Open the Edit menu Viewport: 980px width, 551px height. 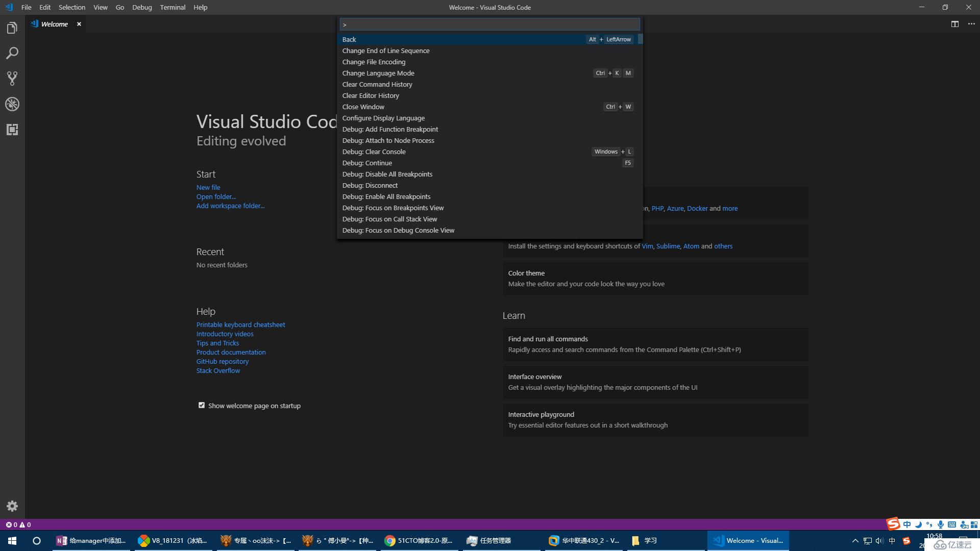[x=45, y=7]
